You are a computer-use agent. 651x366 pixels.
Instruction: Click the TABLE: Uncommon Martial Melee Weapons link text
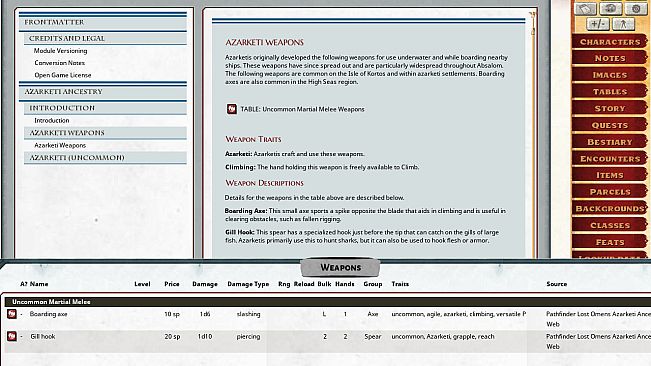click(x=303, y=109)
